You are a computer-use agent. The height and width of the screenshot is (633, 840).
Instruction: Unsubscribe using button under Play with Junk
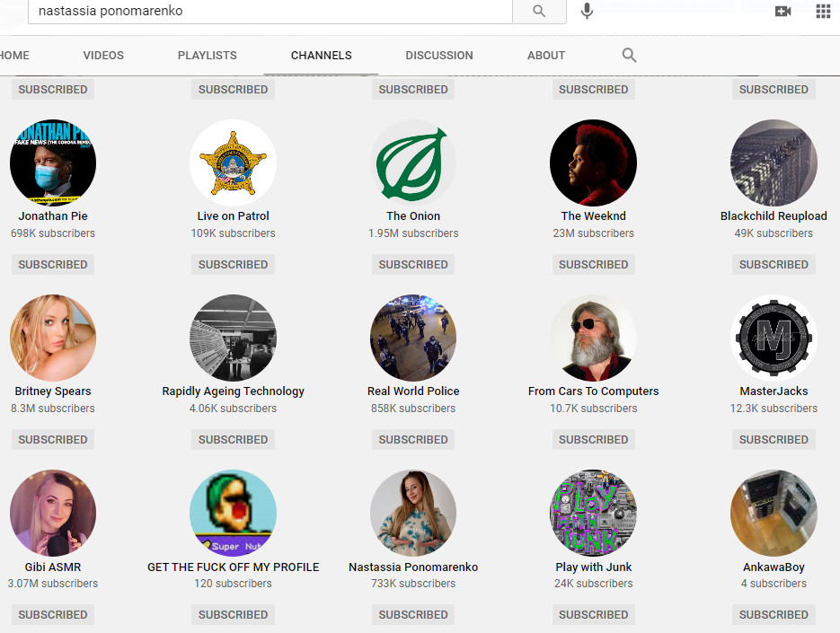(x=594, y=615)
